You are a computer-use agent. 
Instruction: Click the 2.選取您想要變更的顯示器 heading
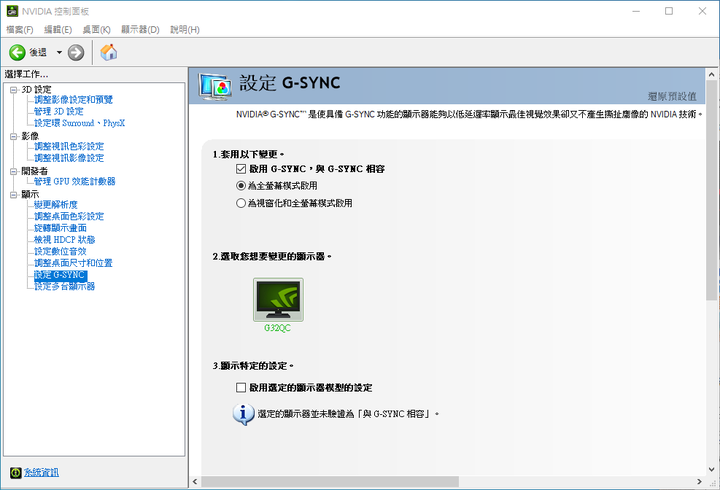pyautogui.click(x=272, y=256)
